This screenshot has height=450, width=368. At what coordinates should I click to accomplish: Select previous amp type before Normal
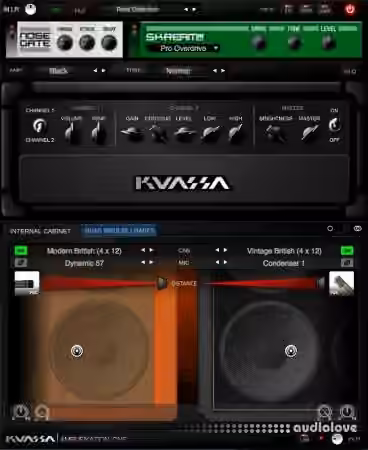coord(215,71)
